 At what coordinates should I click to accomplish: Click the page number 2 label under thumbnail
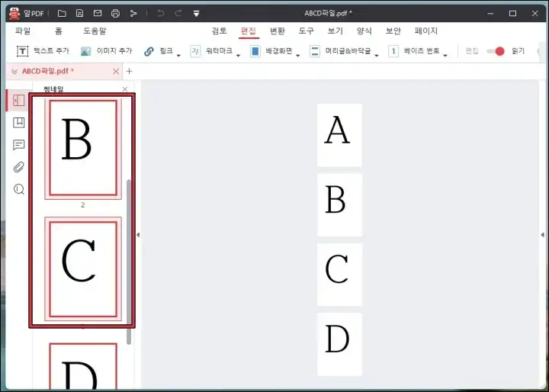[82, 205]
